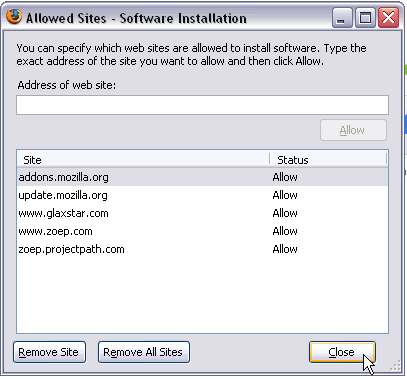This screenshot has width=407, height=379.
Task: Minimize the Allowed Sites dialog window
Action: pyautogui.click(x=342, y=17)
